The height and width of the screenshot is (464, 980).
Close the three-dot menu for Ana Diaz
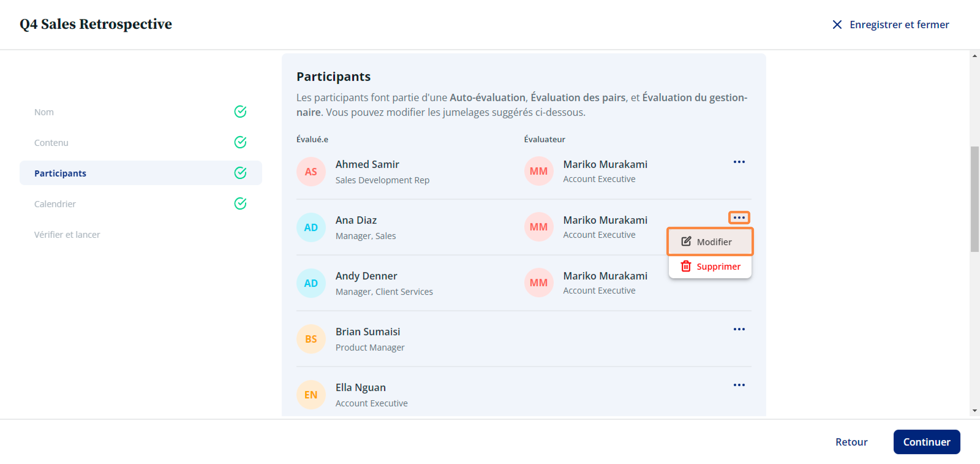tap(739, 218)
